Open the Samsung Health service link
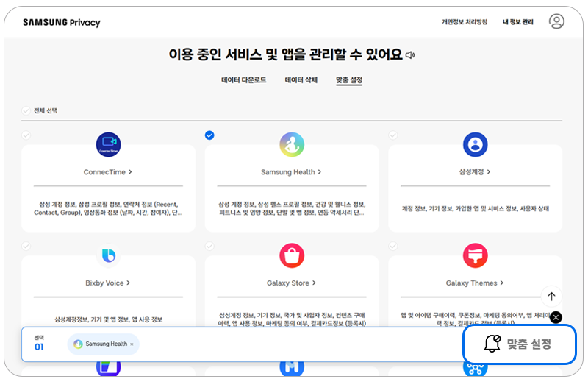 (291, 172)
